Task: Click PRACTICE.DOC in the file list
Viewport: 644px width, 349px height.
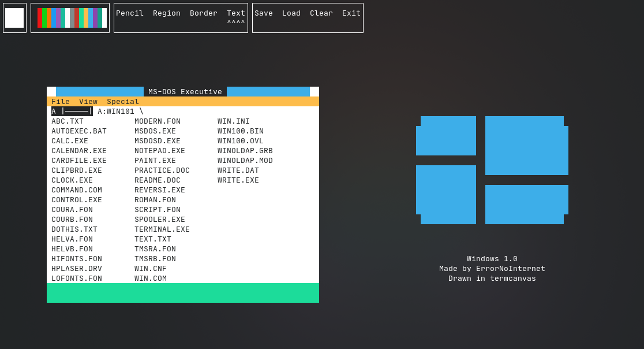Action: coord(162,170)
